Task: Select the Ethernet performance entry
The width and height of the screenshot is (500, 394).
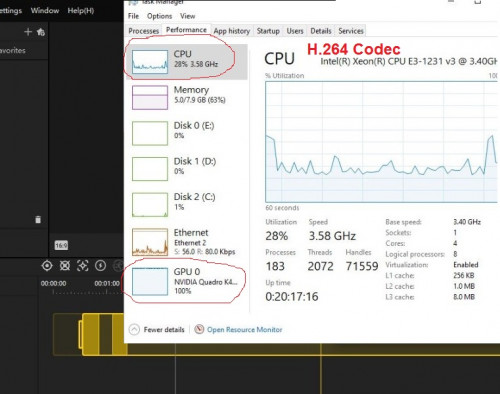Action: [x=187, y=242]
